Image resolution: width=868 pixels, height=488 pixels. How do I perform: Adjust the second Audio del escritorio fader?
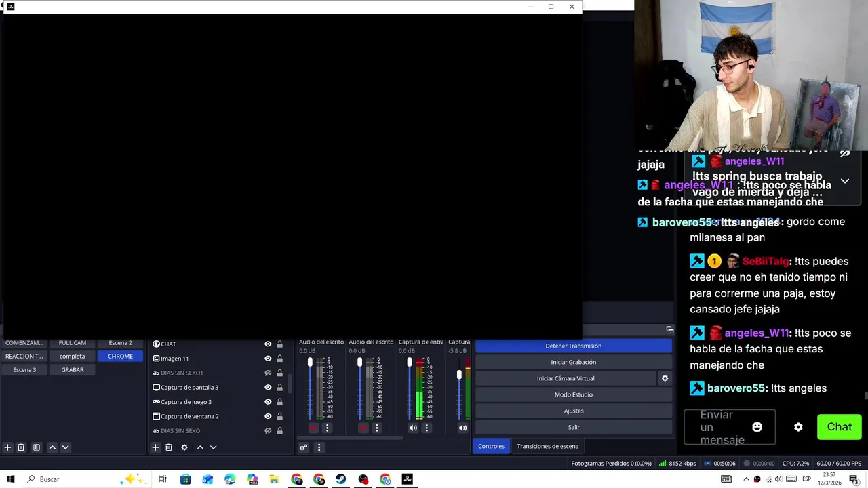click(359, 363)
